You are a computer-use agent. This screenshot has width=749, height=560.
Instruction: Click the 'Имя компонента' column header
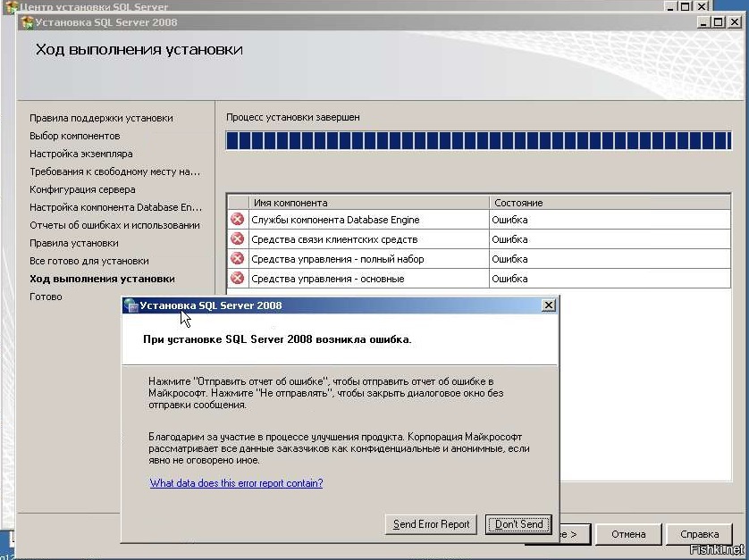pyautogui.click(x=369, y=203)
